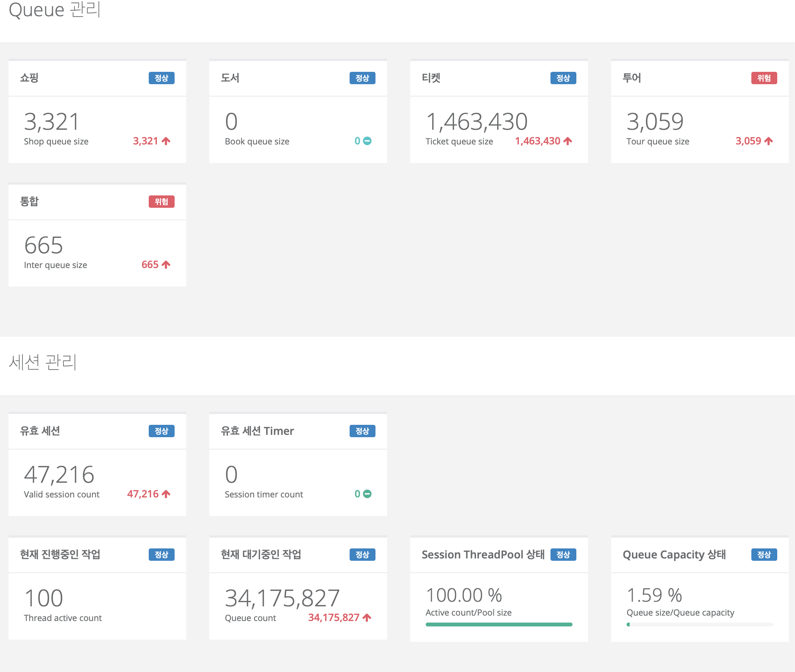The image size is (795, 672).
Task: Click the teal minus icon in Book queue card
Action: pyautogui.click(x=367, y=141)
